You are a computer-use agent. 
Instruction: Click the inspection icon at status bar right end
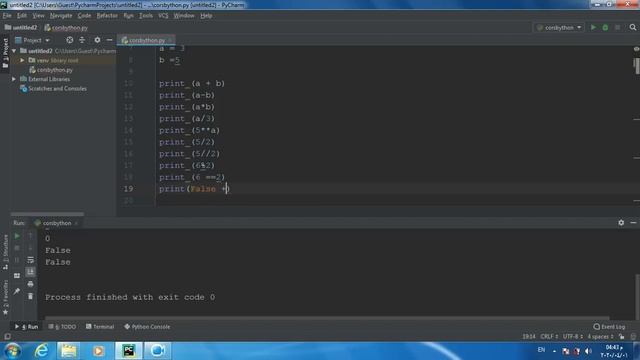(x=633, y=337)
